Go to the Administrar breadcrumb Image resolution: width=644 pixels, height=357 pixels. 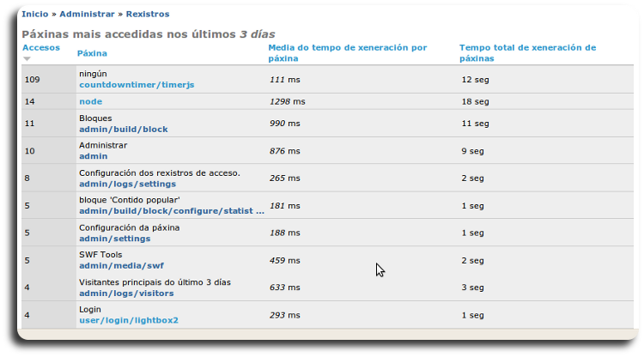click(88, 14)
